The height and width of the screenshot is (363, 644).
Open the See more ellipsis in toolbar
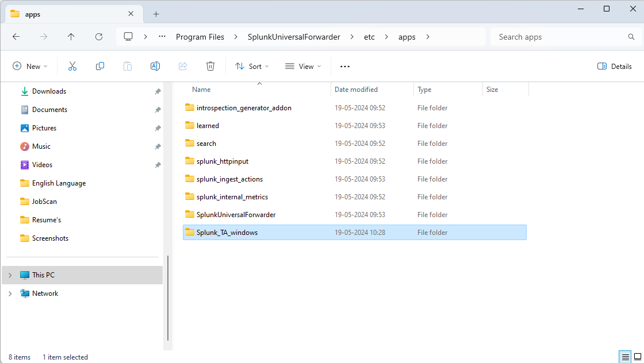(345, 67)
